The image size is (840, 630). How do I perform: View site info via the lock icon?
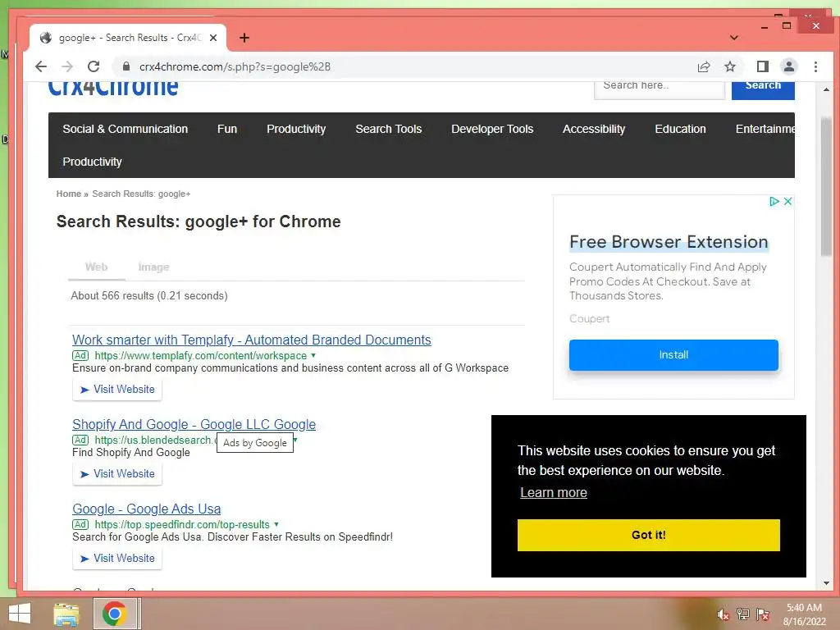126,66
